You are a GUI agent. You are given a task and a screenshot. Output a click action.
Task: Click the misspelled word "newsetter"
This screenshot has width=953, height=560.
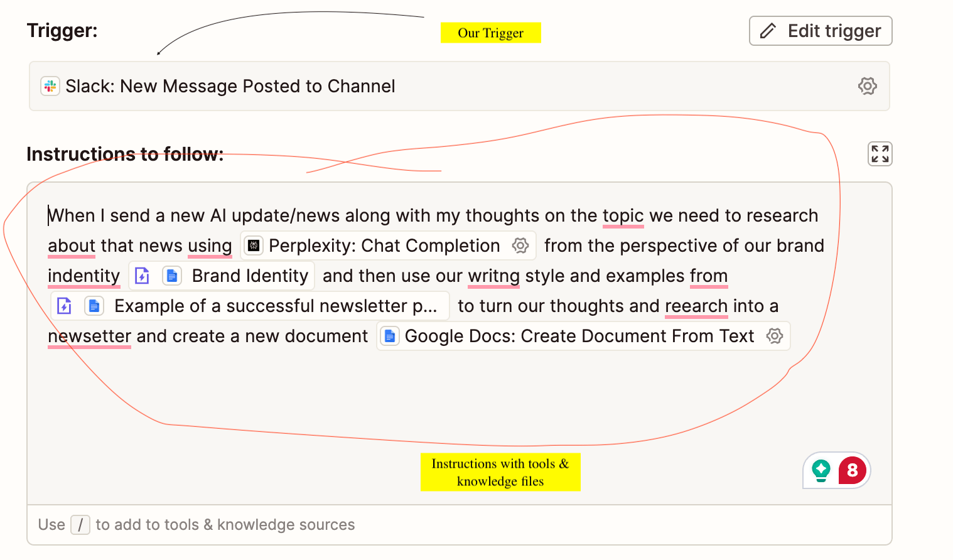click(90, 336)
